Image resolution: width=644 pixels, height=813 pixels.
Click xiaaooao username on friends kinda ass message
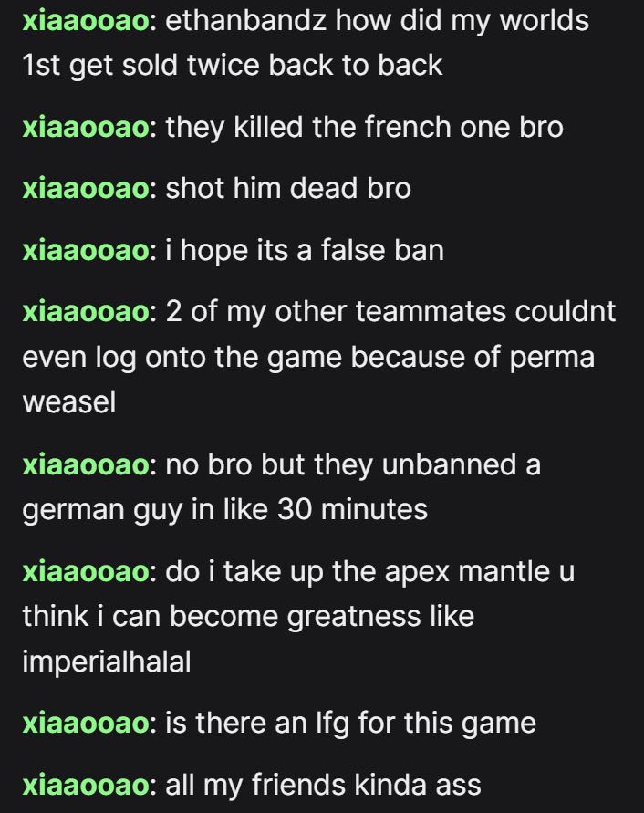(x=86, y=785)
